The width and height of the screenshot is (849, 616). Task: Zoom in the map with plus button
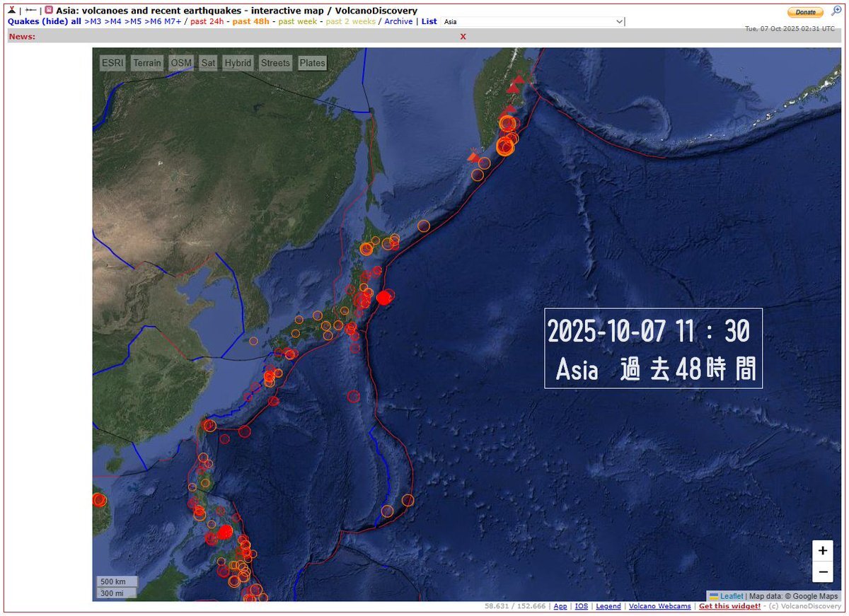(x=822, y=550)
